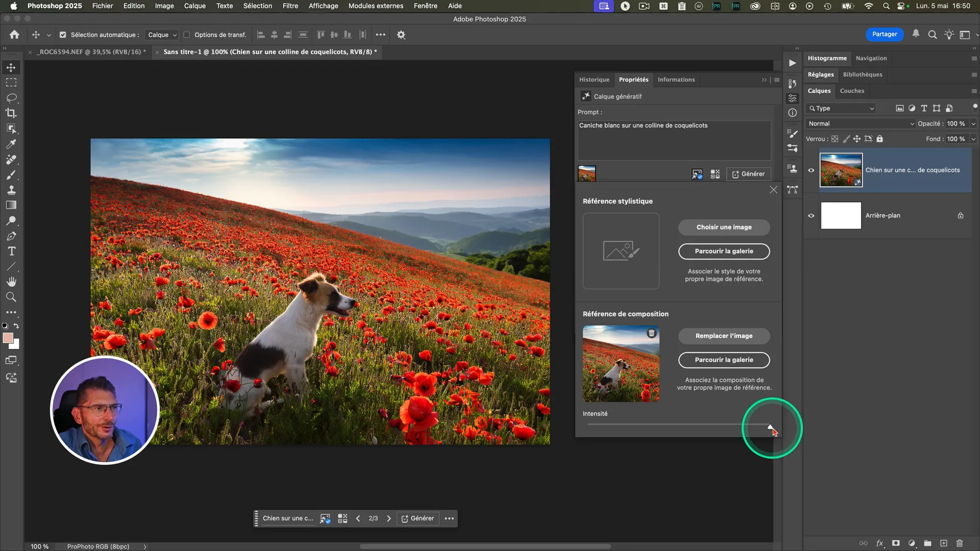Hide the Chien sur une colline layer

click(811, 170)
